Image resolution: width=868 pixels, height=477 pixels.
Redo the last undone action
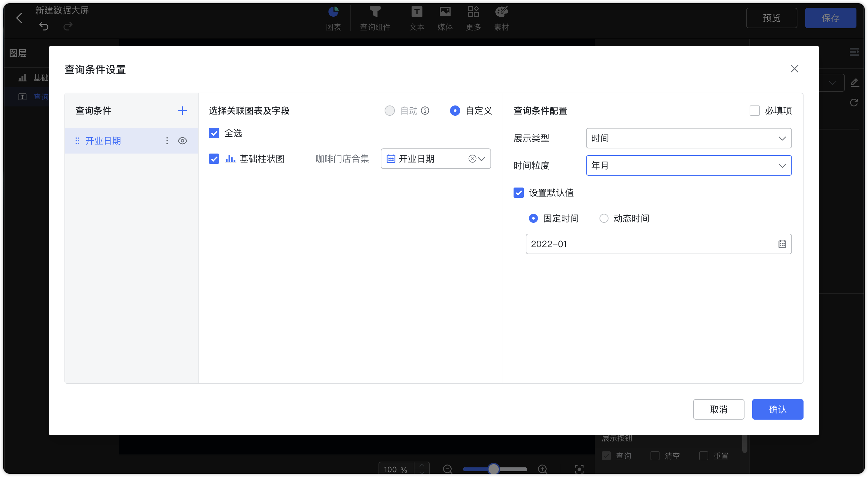click(68, 26)
